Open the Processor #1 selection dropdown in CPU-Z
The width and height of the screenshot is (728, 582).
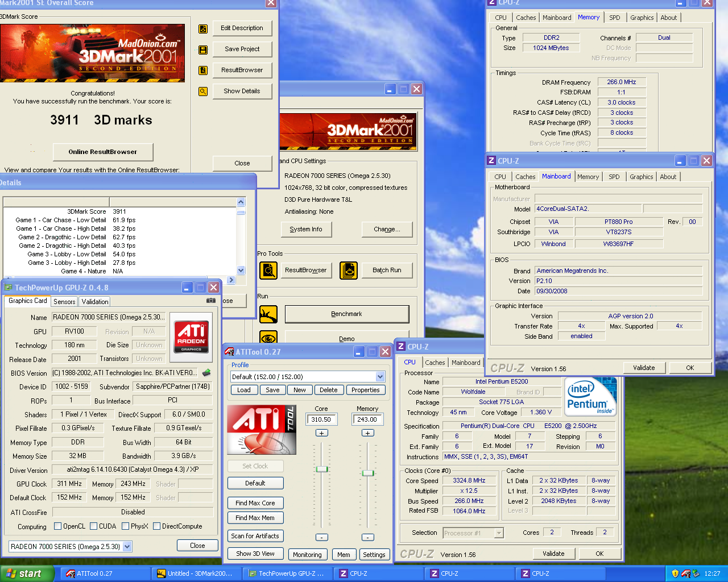499,533
